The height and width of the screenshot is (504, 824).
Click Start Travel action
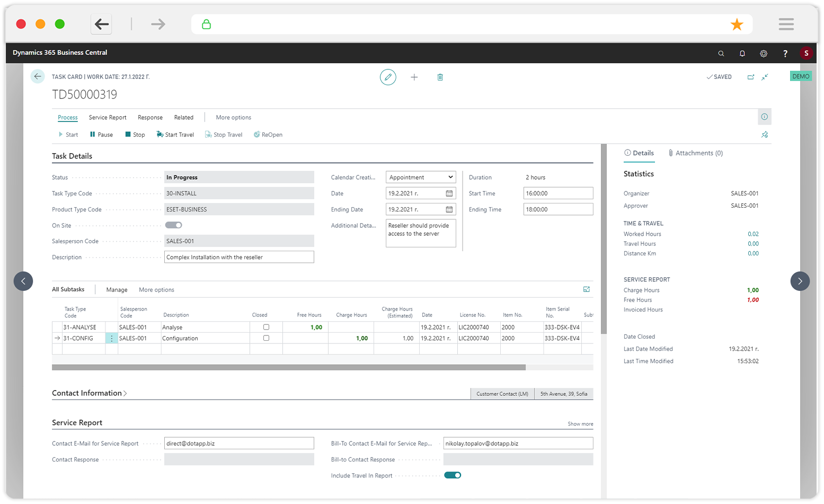click(x=175, y=135)
